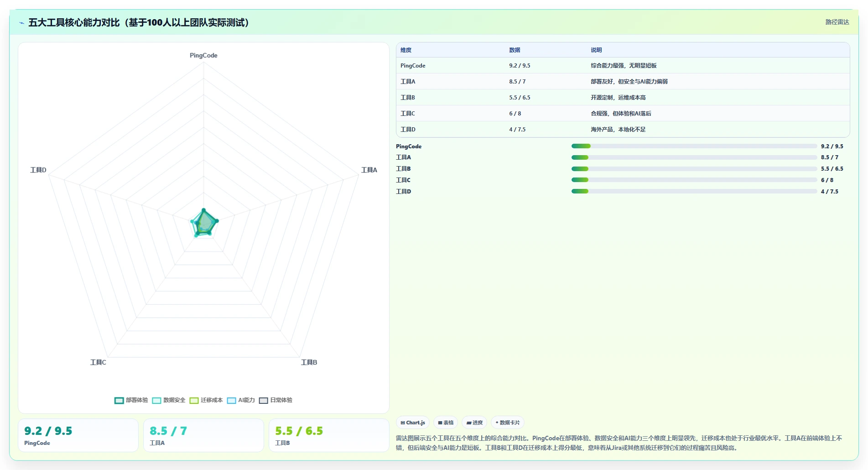This screenshot has width=868, height=470.
Task: Click the 工具C progress bar
Action: point(694,180)
